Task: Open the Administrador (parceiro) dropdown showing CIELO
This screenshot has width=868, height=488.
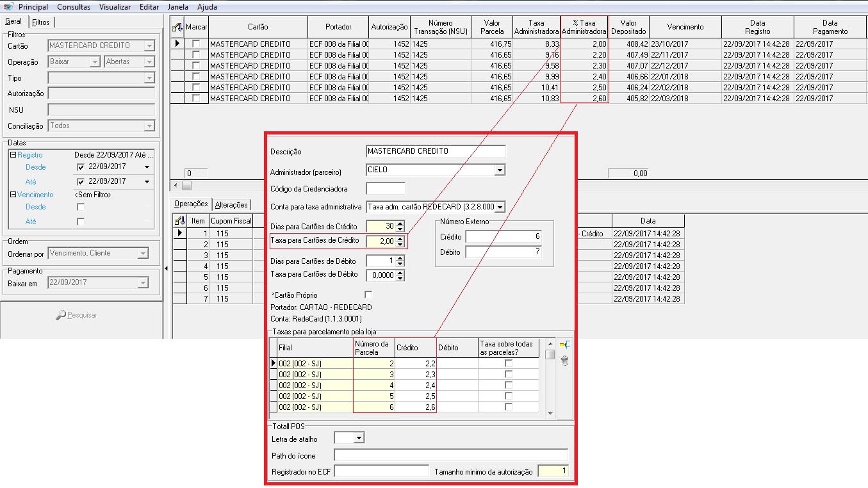Action: (x=500, y=170)
